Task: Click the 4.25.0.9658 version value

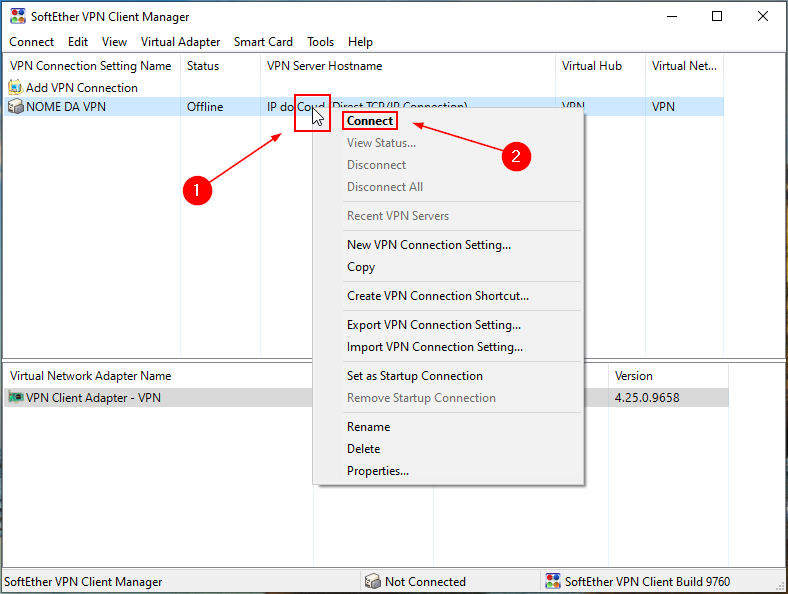Action: 647,398
